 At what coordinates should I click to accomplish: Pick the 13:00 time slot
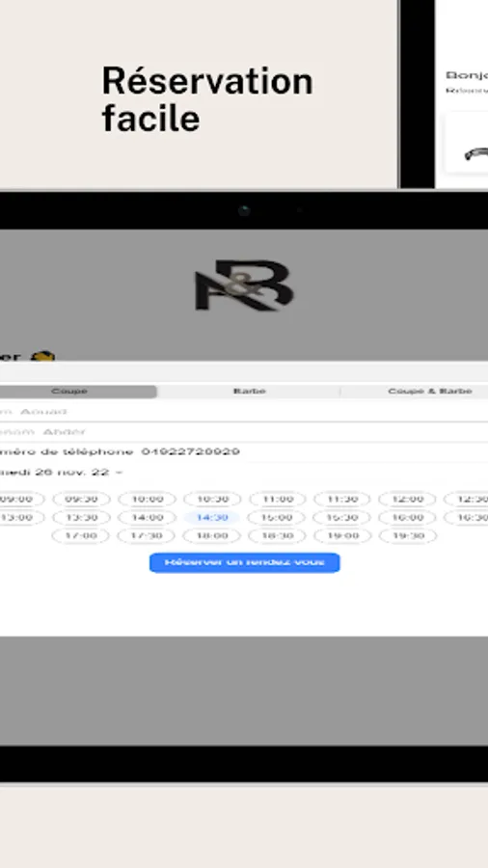[x=21, y=518]
